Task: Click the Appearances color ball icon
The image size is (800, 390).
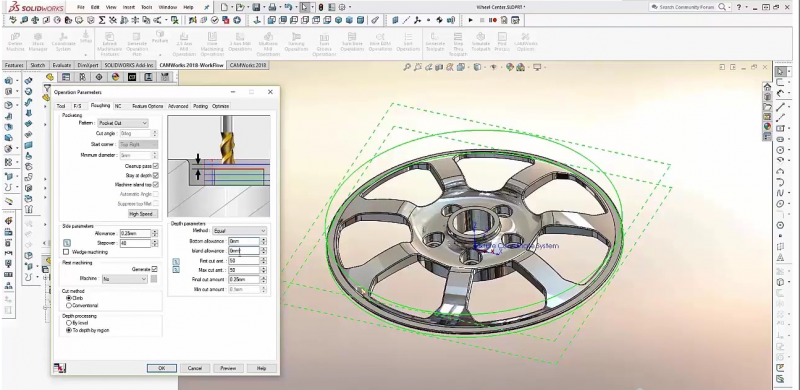Action: [x=767, y=126]
